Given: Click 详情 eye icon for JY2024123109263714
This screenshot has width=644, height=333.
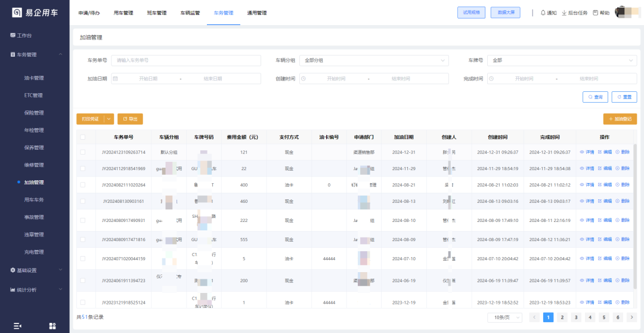Looking at the screenshot, I should point(582,152).
